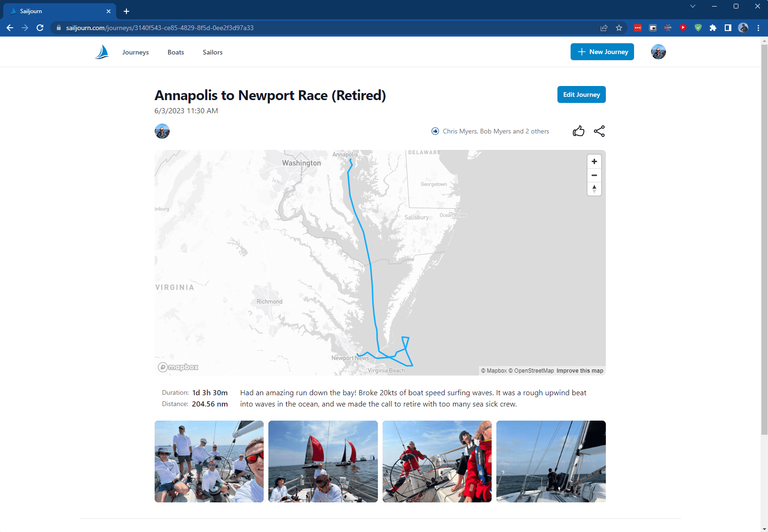
Task: Click the date 6/3/2023 11:30 AM
Action: (x=186, y=111)
